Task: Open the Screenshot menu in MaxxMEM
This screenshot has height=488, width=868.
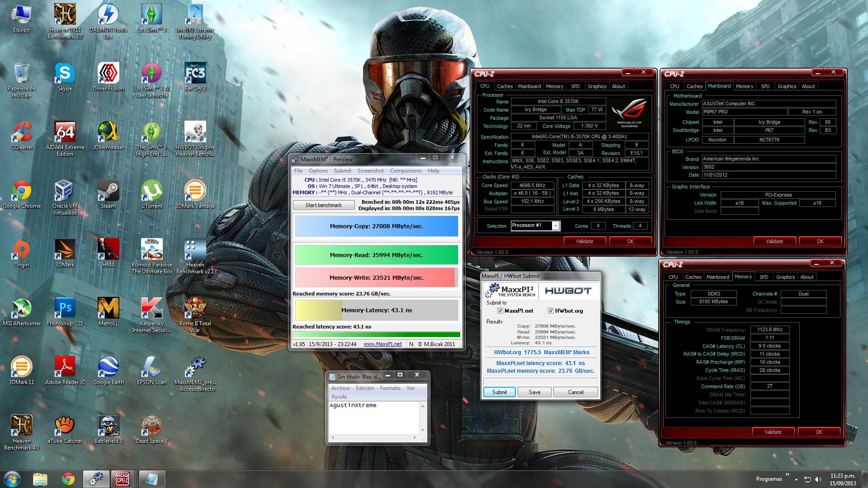Action: tap(370, 171)
